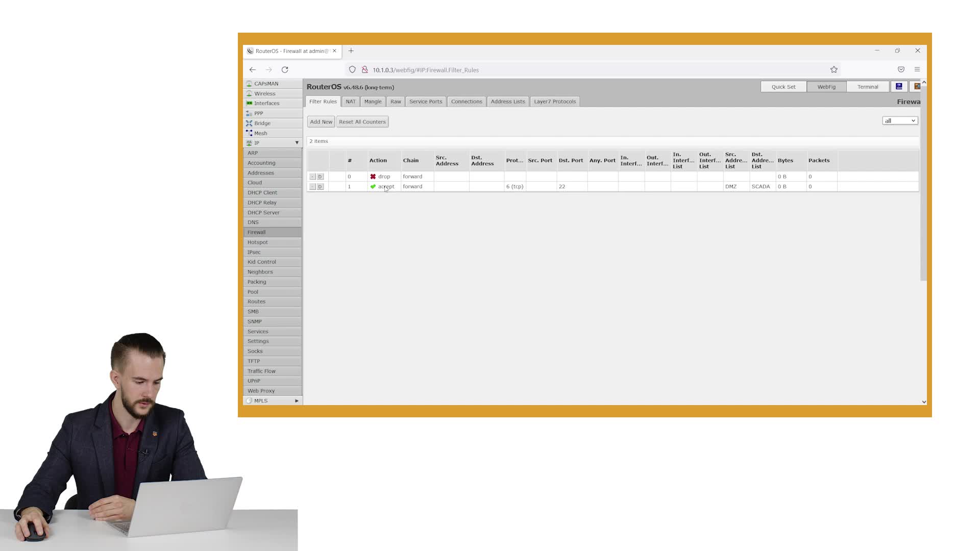The height and width of the screenshot is (551, 980).
Task: Open the SMB submenu entry
Action: pos(273,311)
